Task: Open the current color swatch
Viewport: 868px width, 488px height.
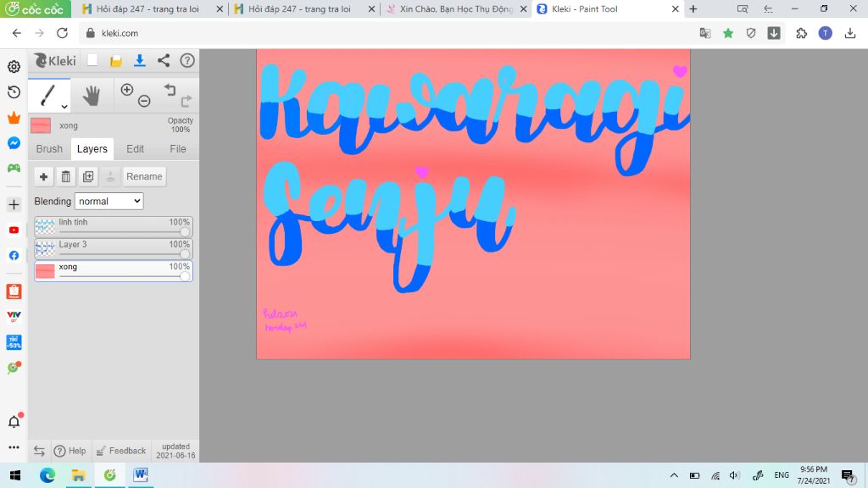Action: [x=41, y=125]
